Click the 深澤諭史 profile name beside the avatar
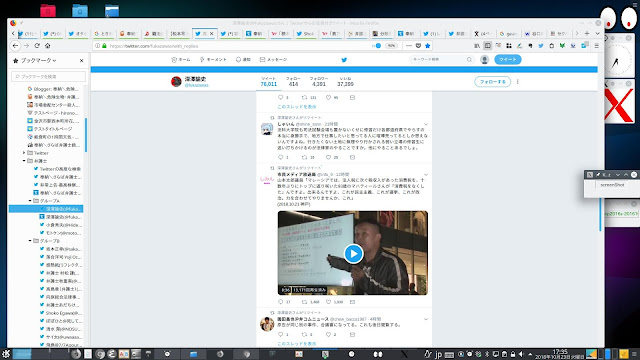Image resolution: width=640 pixels, height=360 pixels. coord(195,79)
